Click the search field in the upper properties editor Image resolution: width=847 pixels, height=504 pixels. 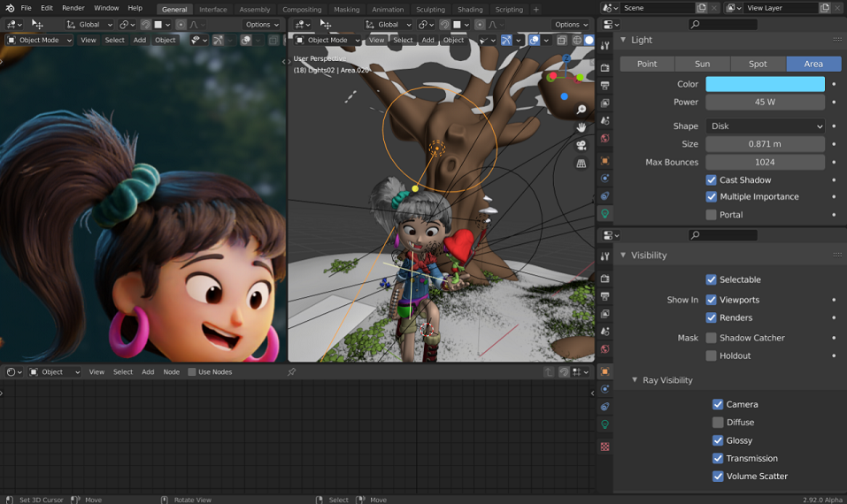(x=723, y=24)
